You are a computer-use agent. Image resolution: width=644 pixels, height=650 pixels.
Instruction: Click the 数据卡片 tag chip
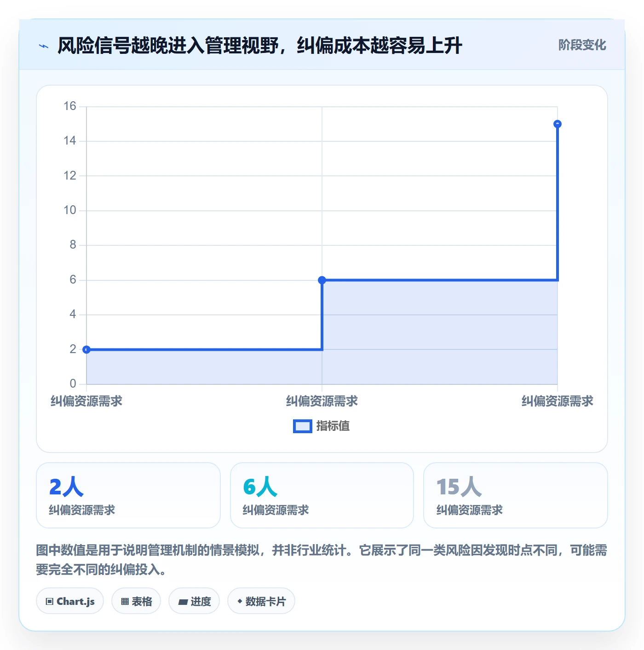tap(261, 601)
